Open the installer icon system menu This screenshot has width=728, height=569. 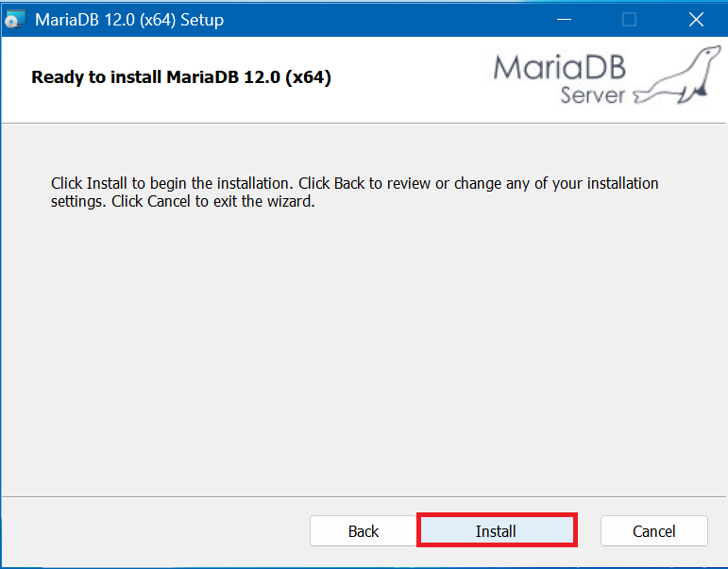pos(16,20)
